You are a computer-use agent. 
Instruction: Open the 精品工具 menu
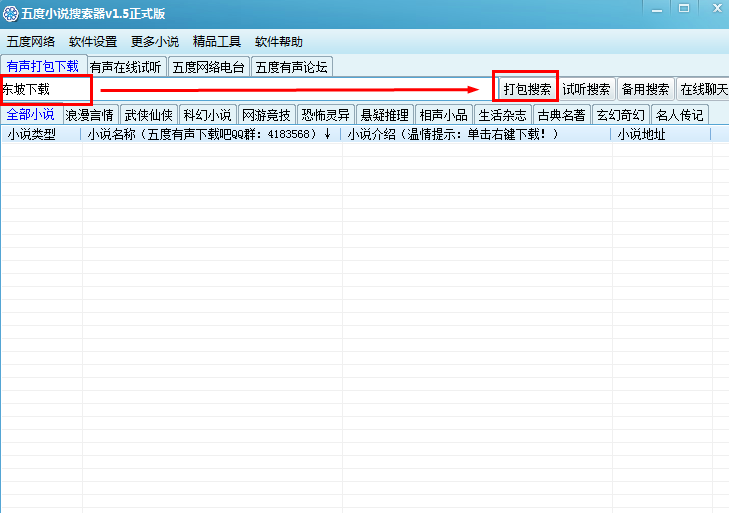click(x=217, y=42)
